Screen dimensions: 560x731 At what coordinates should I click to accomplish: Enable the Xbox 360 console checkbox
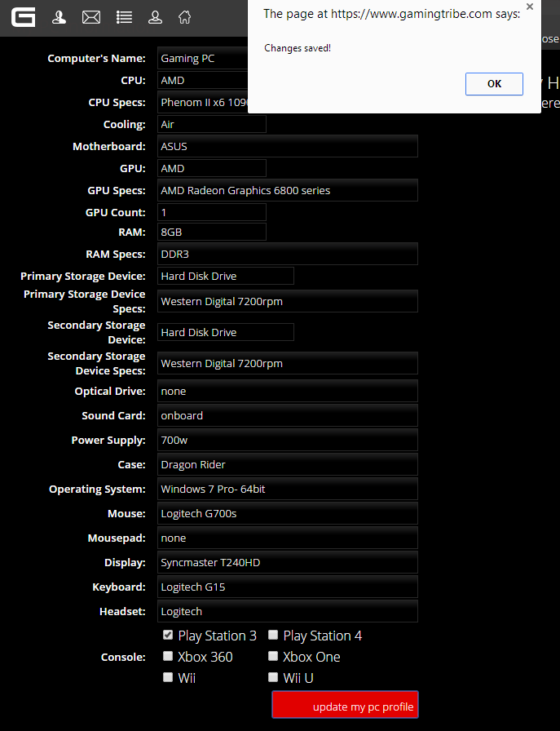point(168,656)
